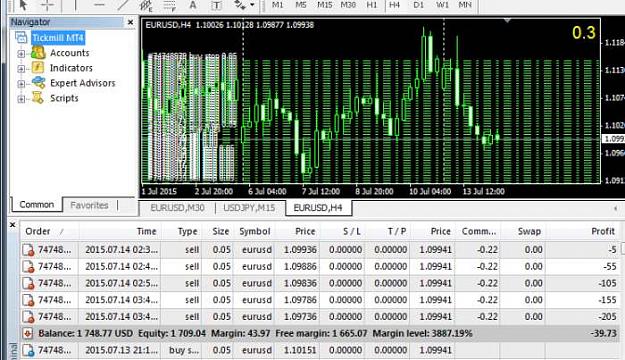The width and height of the screenshot is (625, 360).
Task: Select the Crosshair tool
Action: [47, 5]
